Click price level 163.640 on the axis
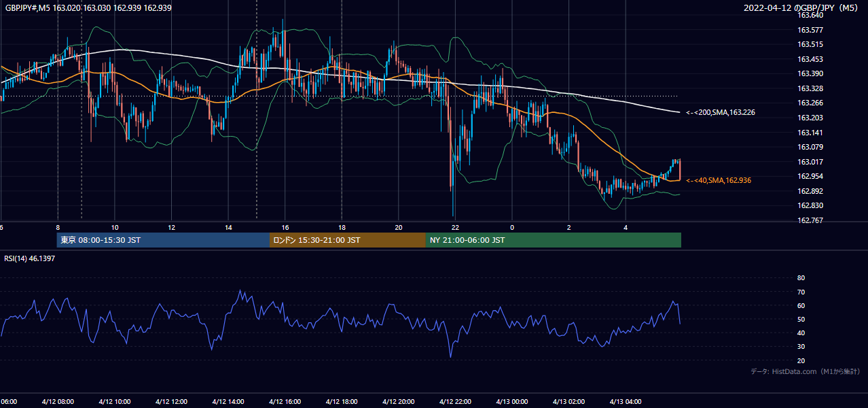The image size is (868, 408). [x=810, y=15]
